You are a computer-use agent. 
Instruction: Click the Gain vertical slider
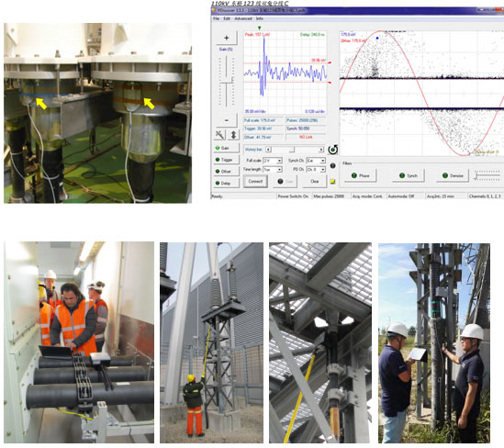click(x=226, y=82)
